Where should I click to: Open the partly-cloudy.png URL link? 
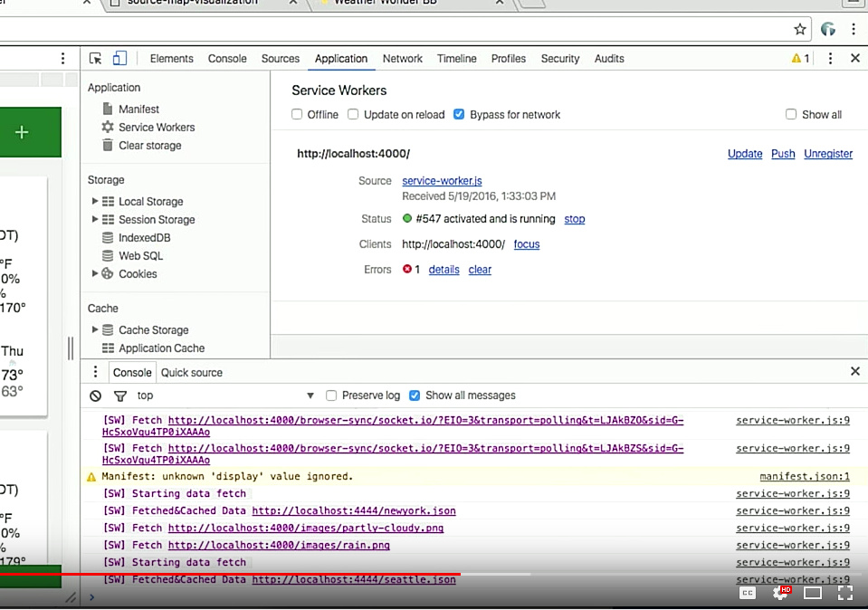tap(306, 528)
